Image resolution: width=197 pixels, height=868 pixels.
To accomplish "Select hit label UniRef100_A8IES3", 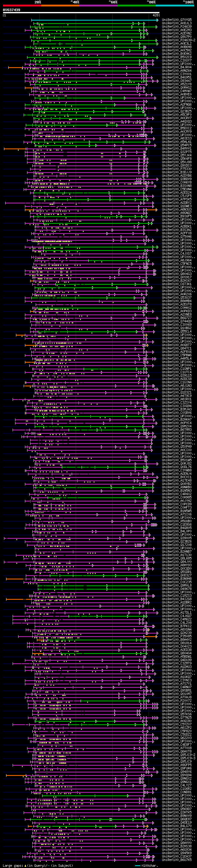I will point(177,139).
